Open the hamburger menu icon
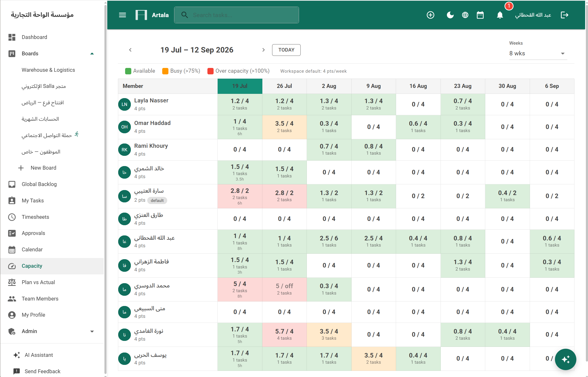Screen dimensions: 588x377 [x=122, y=15]
